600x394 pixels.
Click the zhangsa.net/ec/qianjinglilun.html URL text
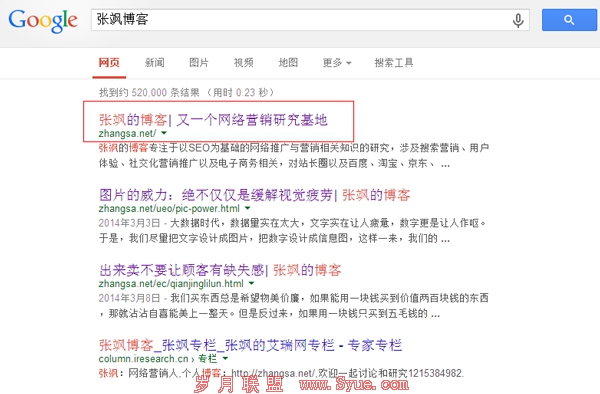[x=171, y=284]
